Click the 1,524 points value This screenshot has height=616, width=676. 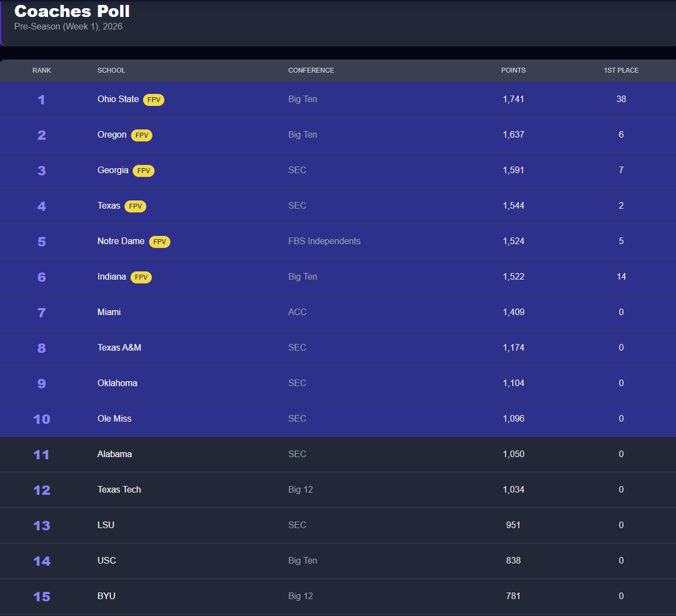pos(513,241)
